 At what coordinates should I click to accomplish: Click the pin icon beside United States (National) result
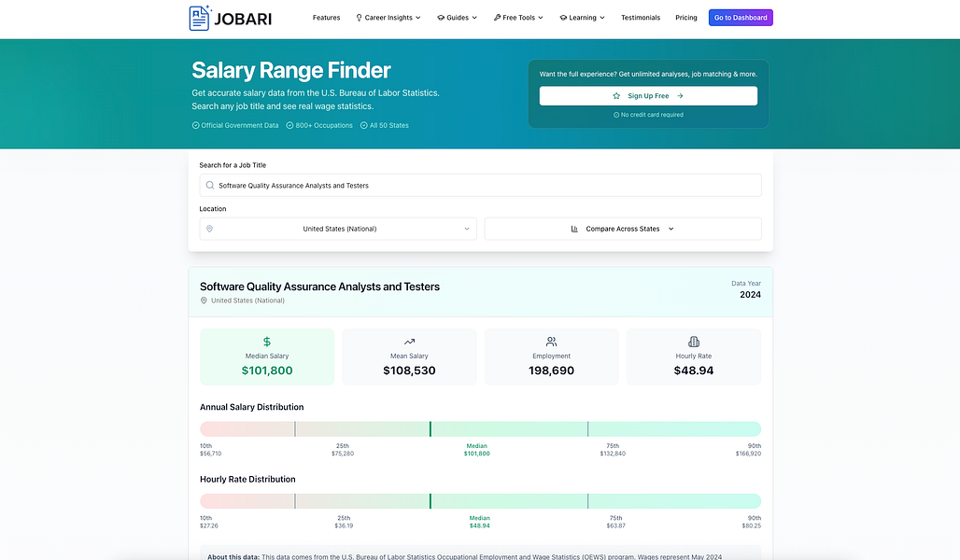pos(204,301)
